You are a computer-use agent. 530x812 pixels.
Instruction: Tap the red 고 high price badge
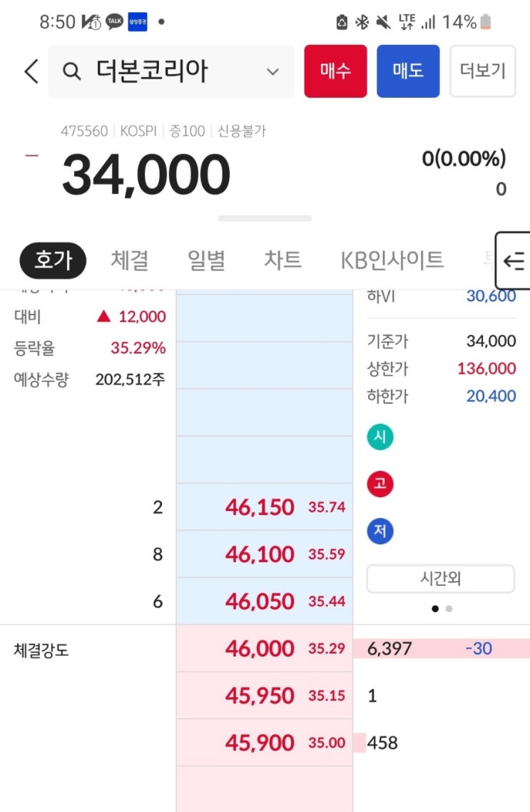pos(380,484)
